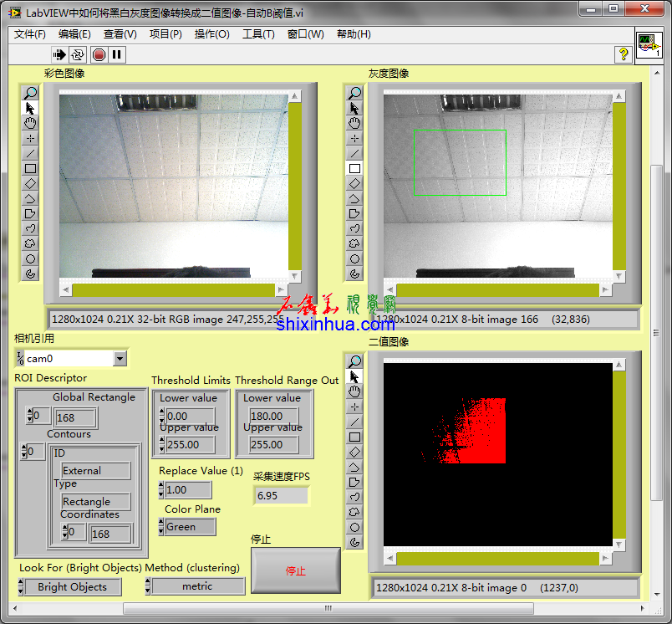Click the 彩色图像 horizontal scrollbar

tap(173, 290)
